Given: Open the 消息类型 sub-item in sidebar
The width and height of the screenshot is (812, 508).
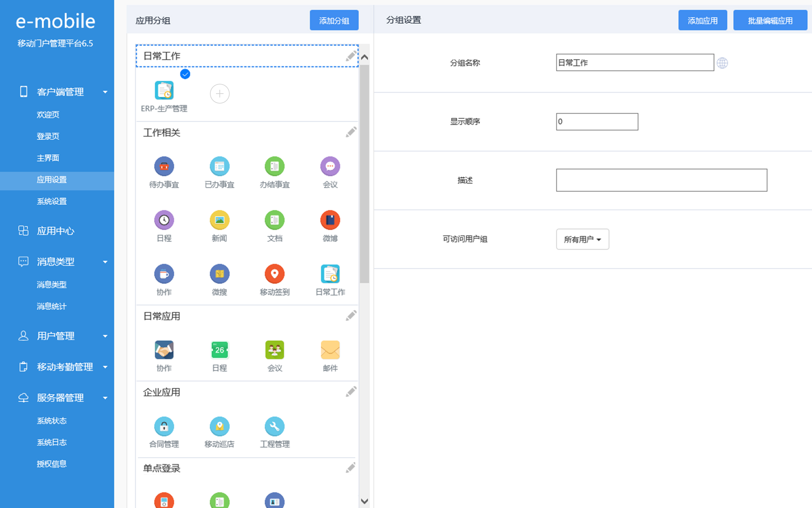Looking at the screenshot, I should (52, 284).
